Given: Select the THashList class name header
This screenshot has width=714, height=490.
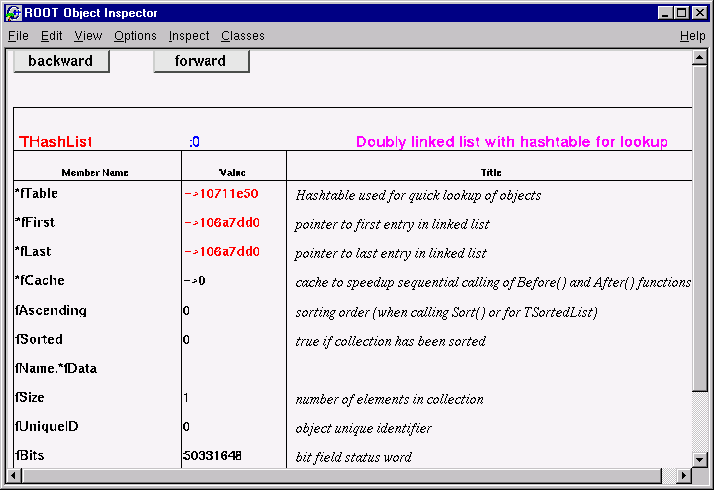Looking at the screenshot, I should 56,142.
